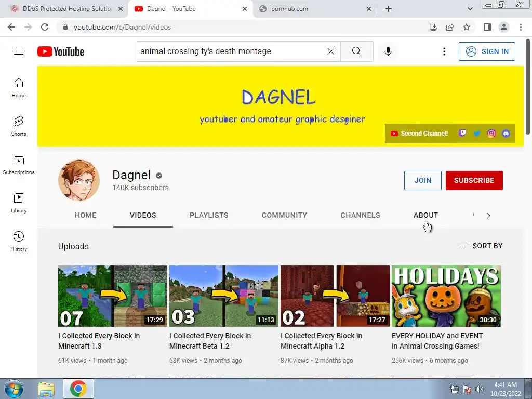Click the 17:27 Minecraft Alpha video thumbnail
The image size is (532, 399).
335,296
